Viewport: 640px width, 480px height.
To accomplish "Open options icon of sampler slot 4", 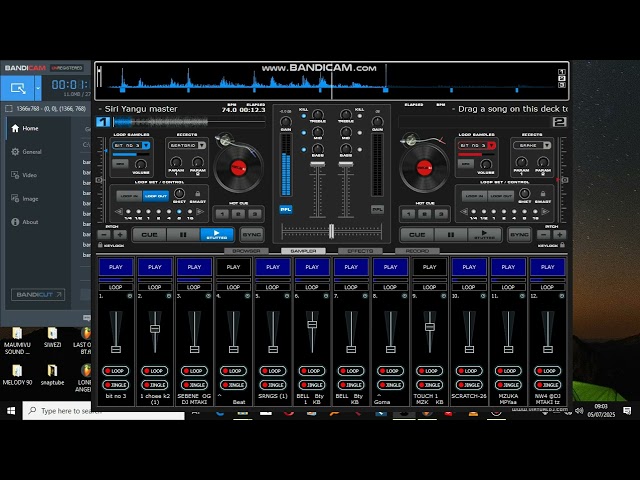I will (247, 296).
